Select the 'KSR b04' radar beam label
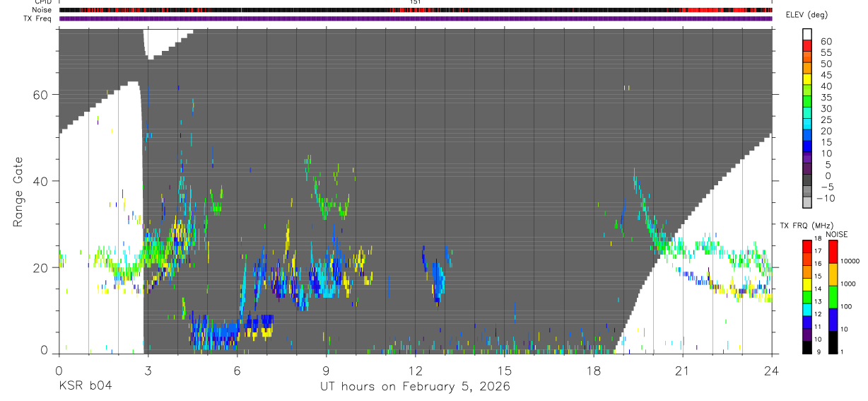Screen dimensions: 868x401 tap(84, 387)
